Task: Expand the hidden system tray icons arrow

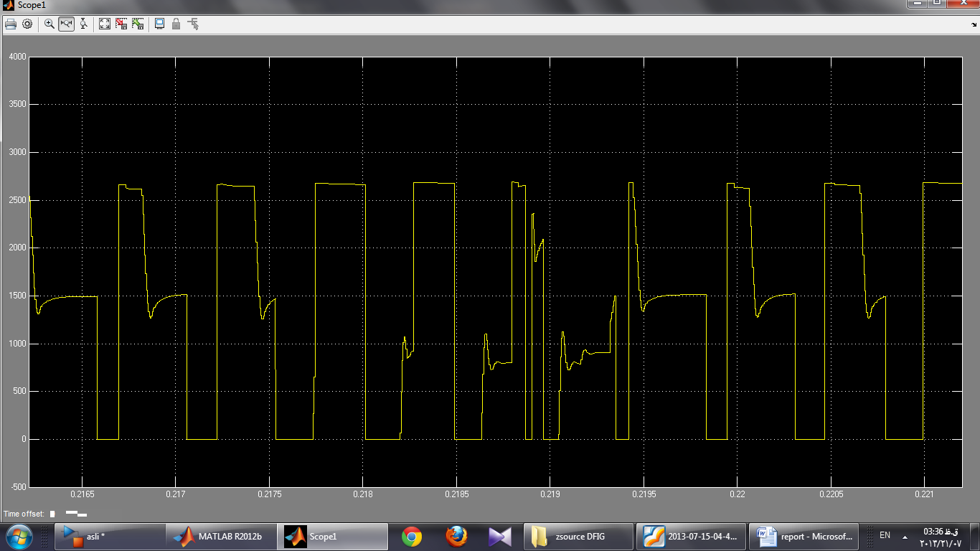Action: [908, 535]
